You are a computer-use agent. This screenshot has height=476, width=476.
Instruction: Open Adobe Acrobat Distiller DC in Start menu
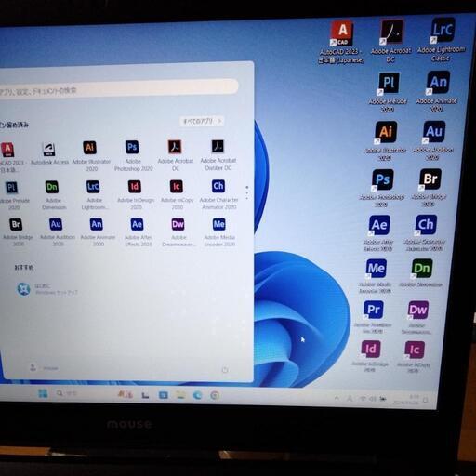(218, 154)
